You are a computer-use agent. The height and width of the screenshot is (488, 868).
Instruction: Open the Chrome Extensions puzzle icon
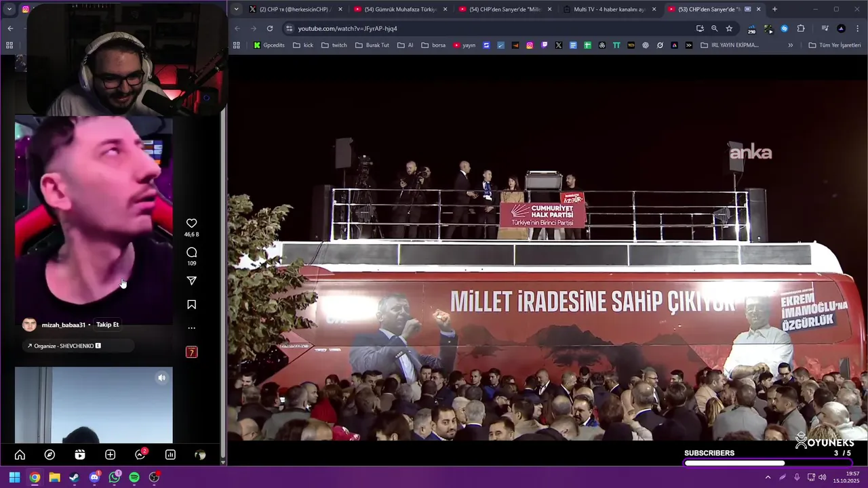801,28
